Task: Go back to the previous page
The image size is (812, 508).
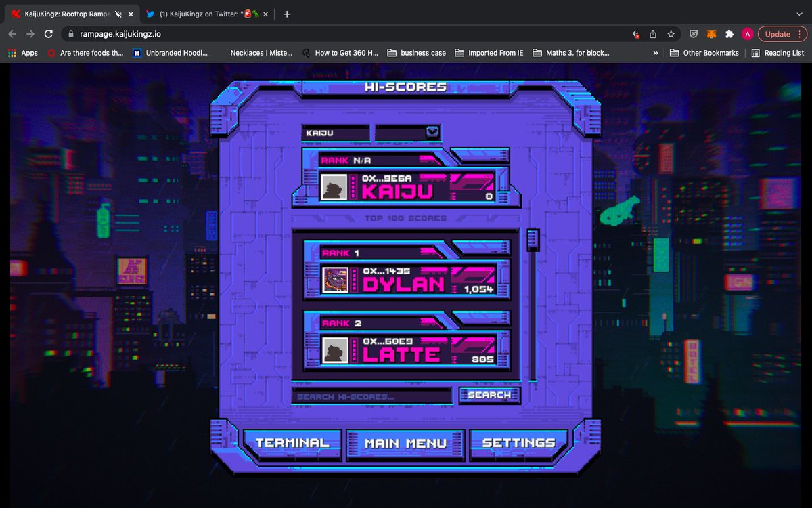Action: 13,34
